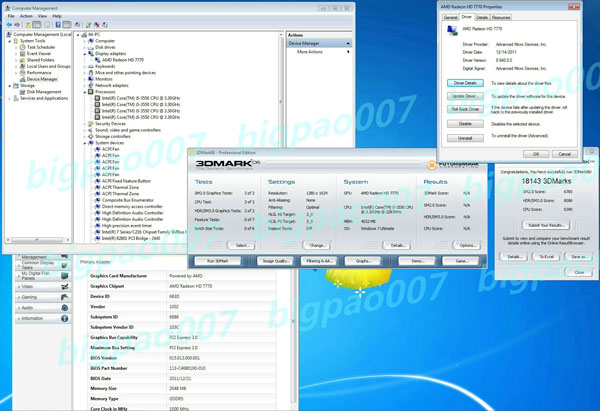The image size is (600, 411).
Task: Collapse the System Tools node
Action: click(10, 41)
